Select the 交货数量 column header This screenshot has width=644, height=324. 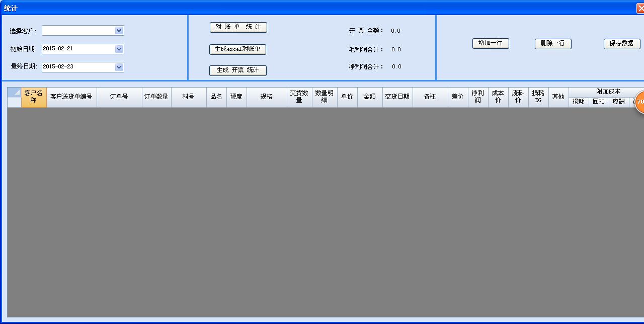tap(299, 97)
